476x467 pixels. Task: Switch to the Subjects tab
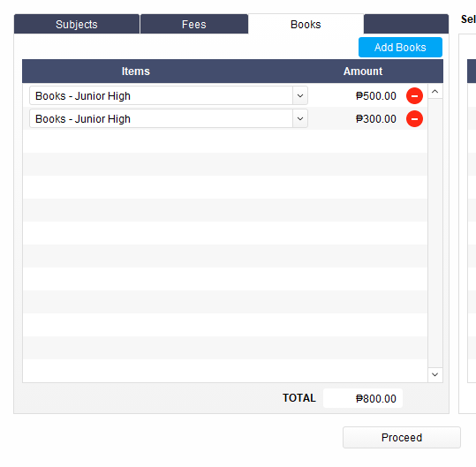77,24
